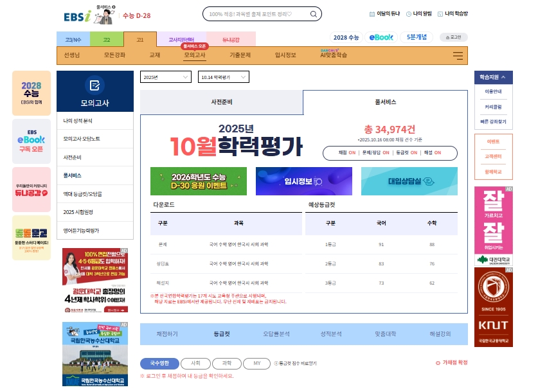This screenshot has height=392, width=538.
Task: Open 영어듣기능력평가 sidebar link
Action: [x=95, y=231]
